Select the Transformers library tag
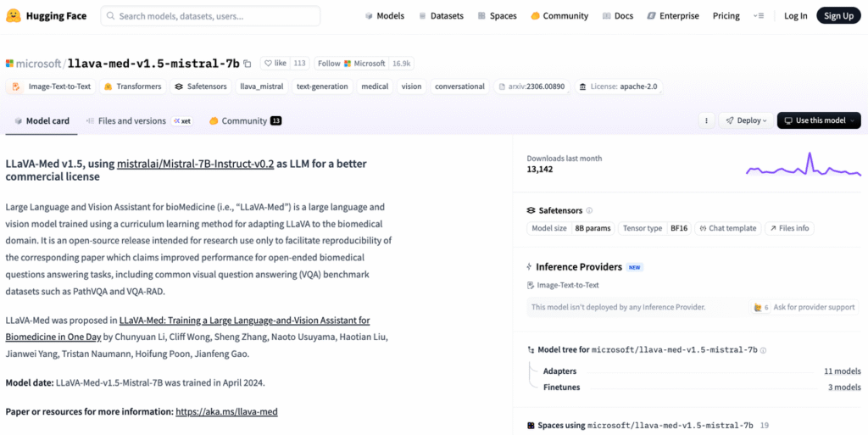868x435 pixels. click(132, 86)
